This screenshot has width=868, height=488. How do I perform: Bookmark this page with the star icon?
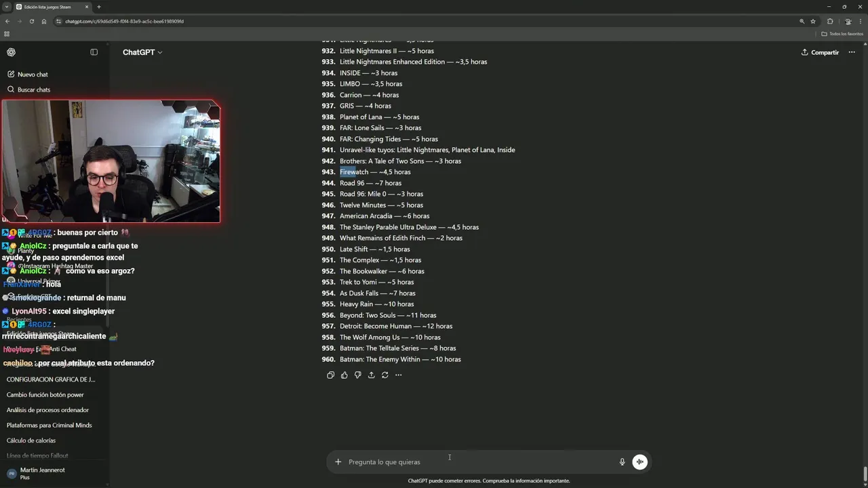pyautogui.click(x=813, y=21)
